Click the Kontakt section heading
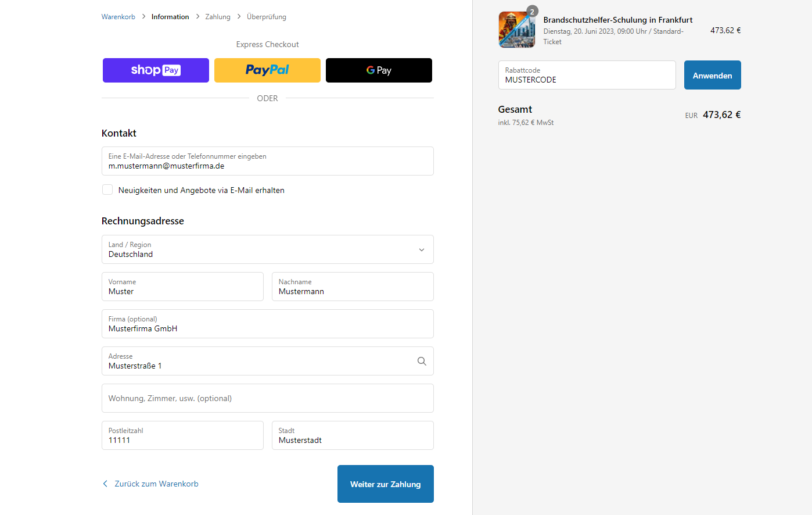Image resolution: width=812 pixels, height=515 pixels. point(119,133)
